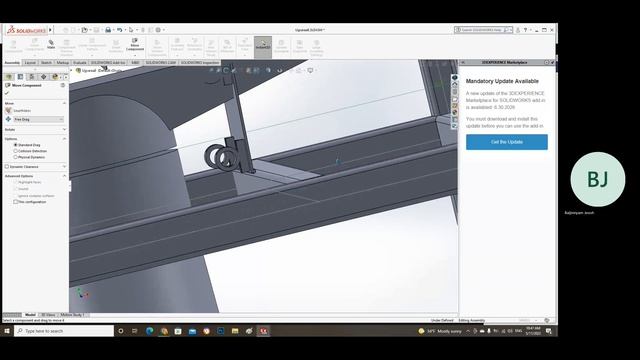Switch to the Sketch ribbon tab

point(46,62)
